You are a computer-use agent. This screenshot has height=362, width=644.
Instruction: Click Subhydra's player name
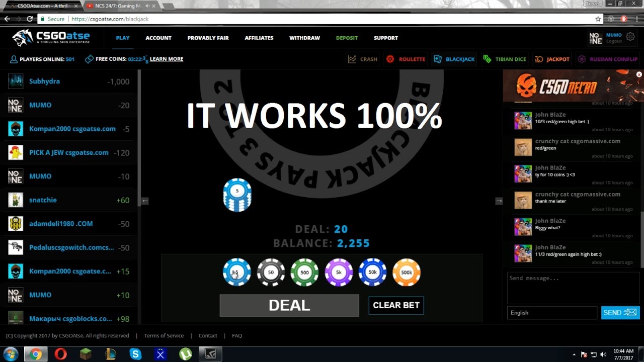(44, 81)
